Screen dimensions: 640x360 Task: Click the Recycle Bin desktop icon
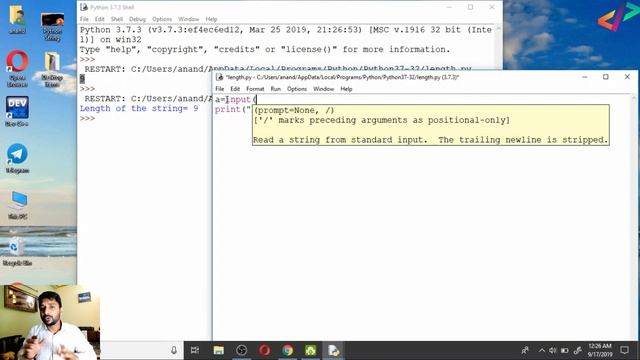point(17,252)
